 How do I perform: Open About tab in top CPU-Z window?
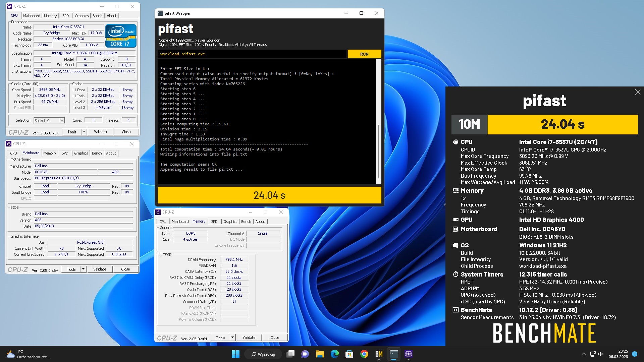112,16
